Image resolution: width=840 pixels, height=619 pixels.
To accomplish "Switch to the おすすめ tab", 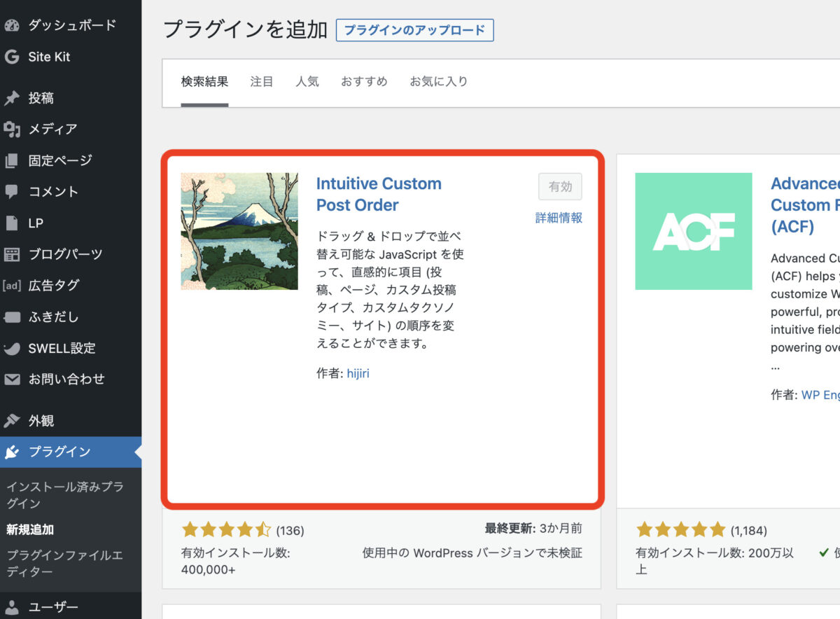I will click(364, 81).
